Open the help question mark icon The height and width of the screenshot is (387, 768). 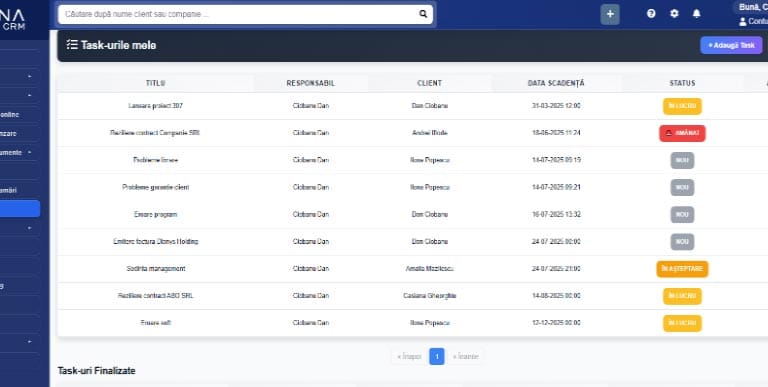pyautogui.click(x=651, y=14)
